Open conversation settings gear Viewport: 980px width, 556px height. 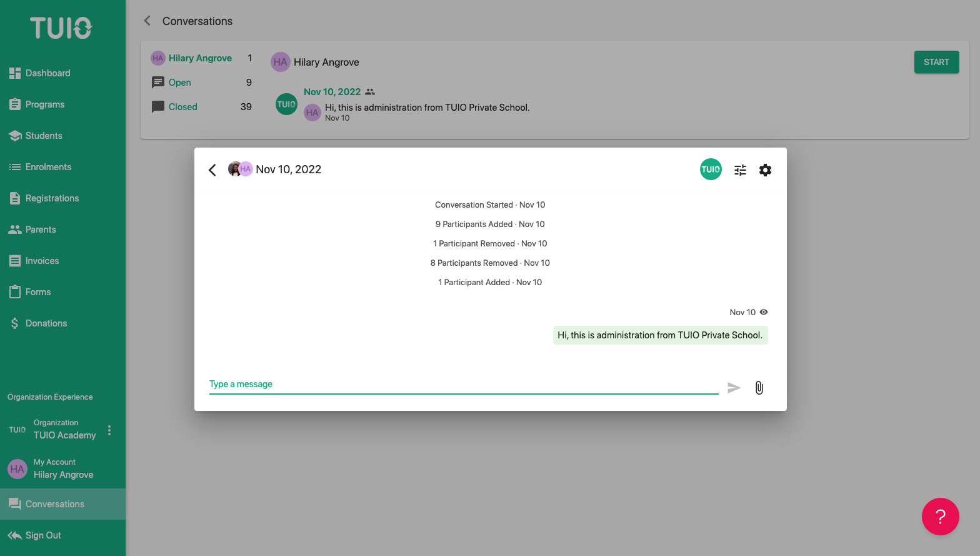click(x=765, y=170)
